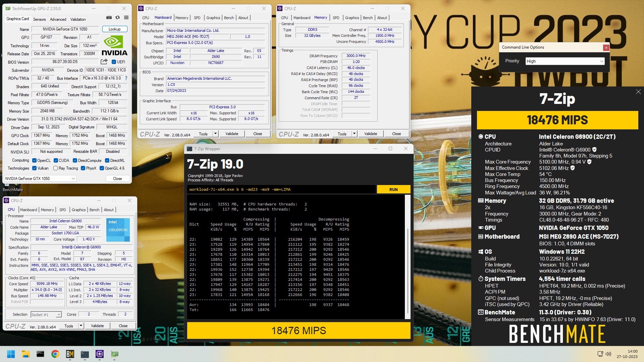Close the BenchMate 7-Zip result panel
This screenshot has height=362, width=644.
pyautogui.click(x=638, y=92)
